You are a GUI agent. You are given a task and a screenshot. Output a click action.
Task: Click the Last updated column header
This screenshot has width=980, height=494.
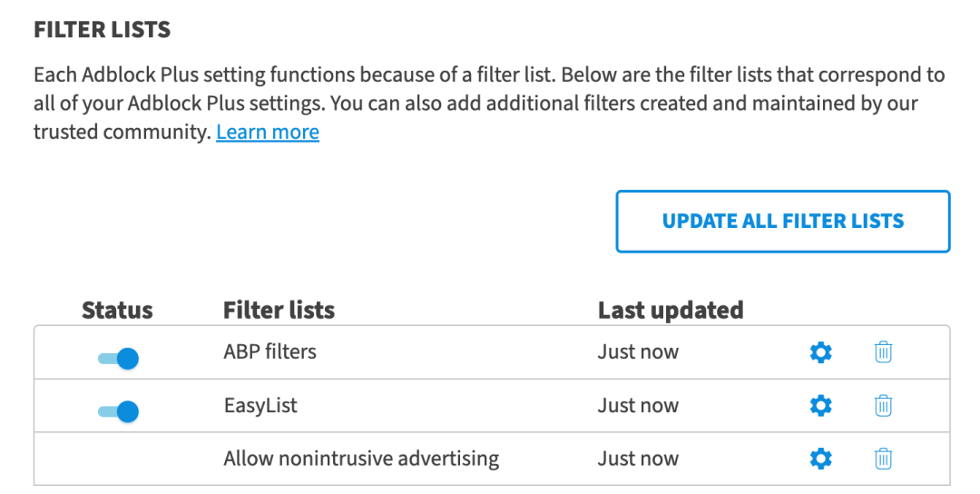tap(671, 311)
